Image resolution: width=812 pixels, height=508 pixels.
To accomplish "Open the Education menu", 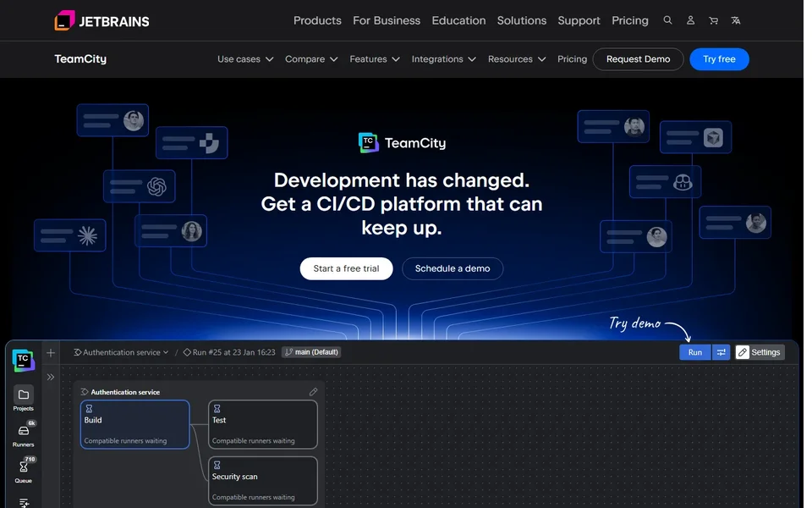I will 458,20.
